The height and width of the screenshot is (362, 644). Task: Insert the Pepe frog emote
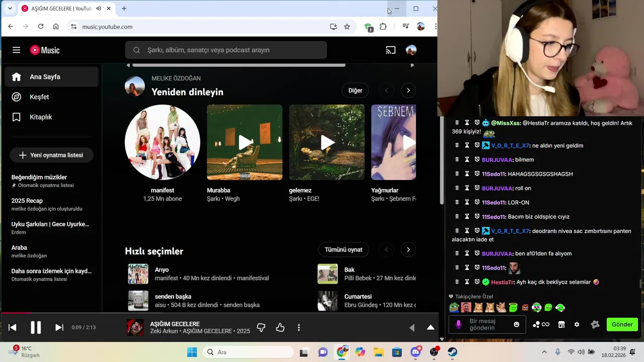(x=454, y=308)
